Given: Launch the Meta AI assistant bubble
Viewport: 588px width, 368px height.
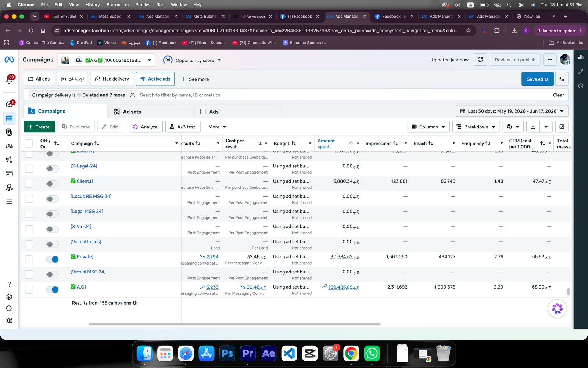Looking at the screenshot, I should 557,308.
